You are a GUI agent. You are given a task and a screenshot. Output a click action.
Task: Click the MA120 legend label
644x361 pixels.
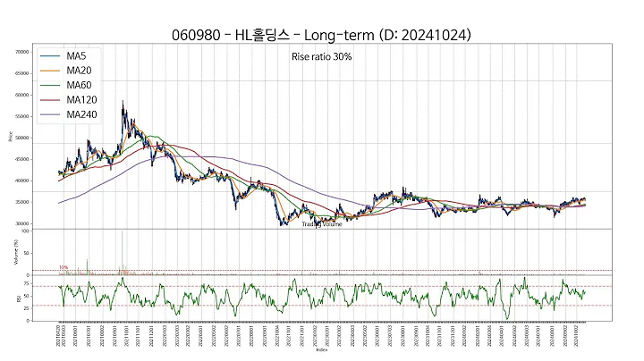pyautogui.click(x=81, y=100)
